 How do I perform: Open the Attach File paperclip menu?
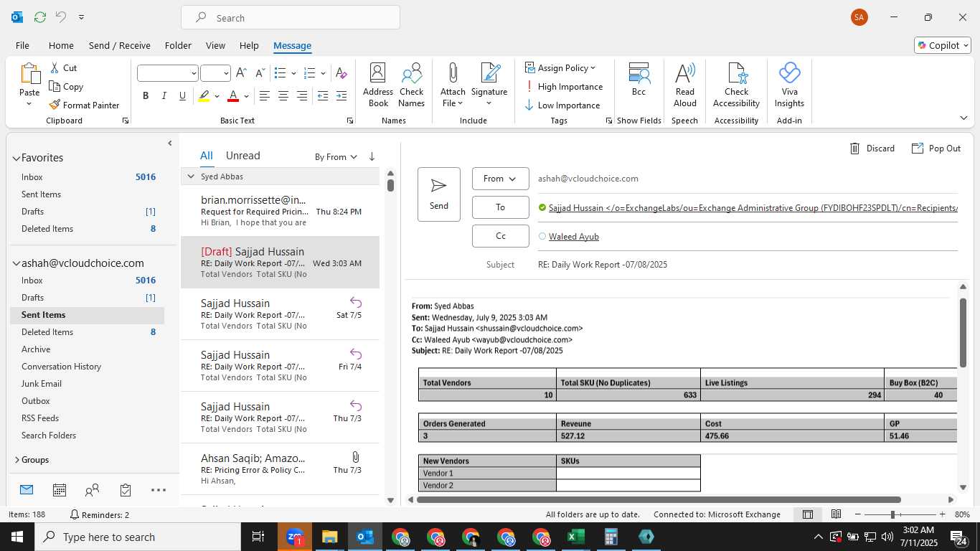(453, 85)
